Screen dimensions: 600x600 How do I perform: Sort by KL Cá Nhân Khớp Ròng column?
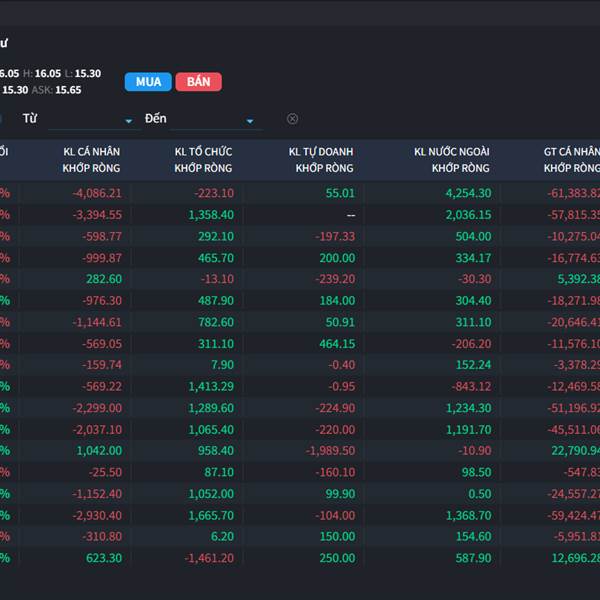click(92, 160)
